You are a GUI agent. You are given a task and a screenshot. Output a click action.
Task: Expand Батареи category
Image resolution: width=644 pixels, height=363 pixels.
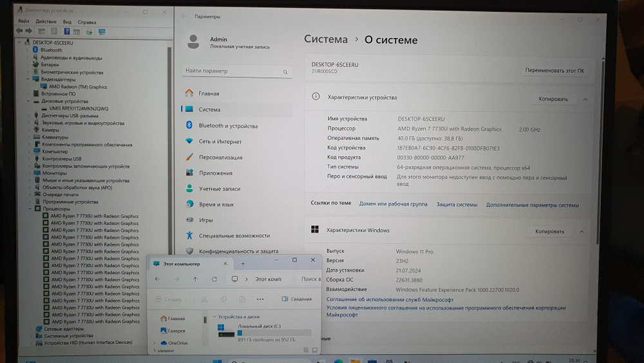tap(28, 64)
